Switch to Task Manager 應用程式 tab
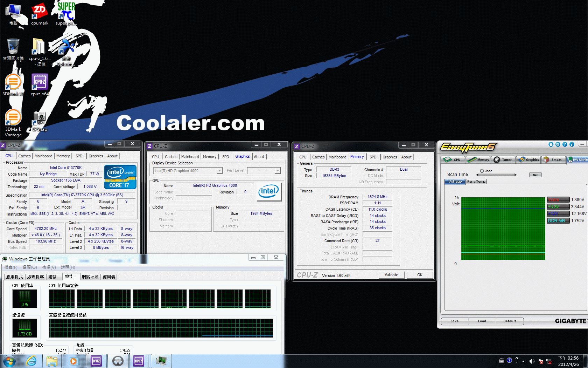588x368 pixels. [x=15, y=277]
